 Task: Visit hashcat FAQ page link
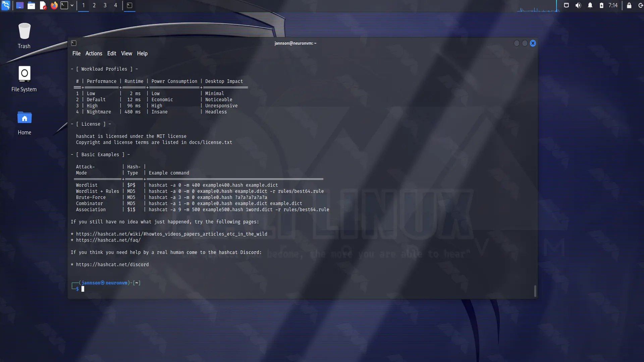click(x=108, y=240)
